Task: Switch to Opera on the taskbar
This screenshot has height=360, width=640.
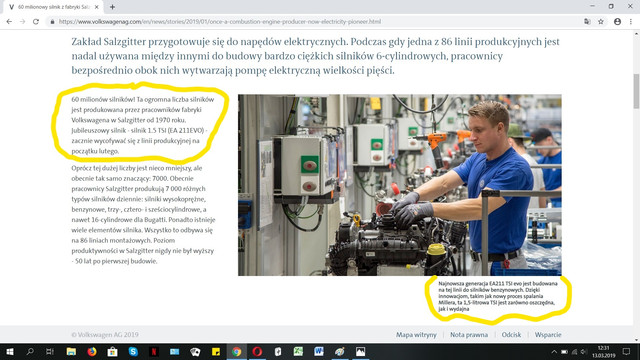Action: pos(257,351)
